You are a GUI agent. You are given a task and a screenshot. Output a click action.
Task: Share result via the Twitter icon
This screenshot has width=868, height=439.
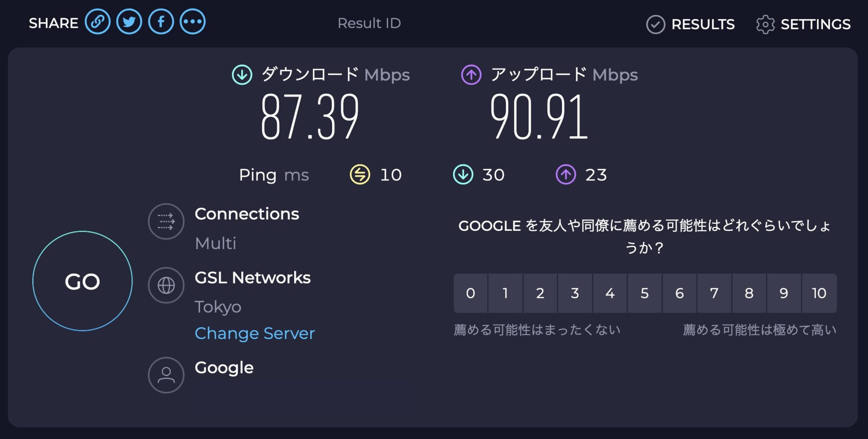[129, 21]
